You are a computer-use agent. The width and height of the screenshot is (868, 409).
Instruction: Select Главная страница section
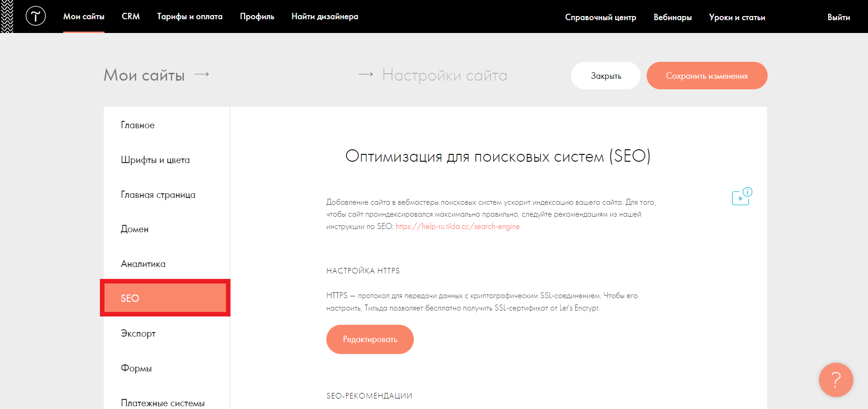(158, 195)
